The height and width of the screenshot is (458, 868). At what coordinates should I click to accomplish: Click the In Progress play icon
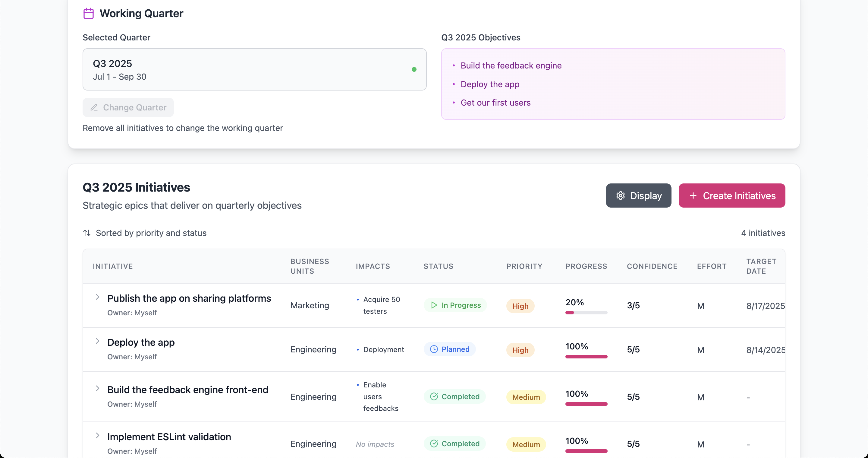[434, 305]
